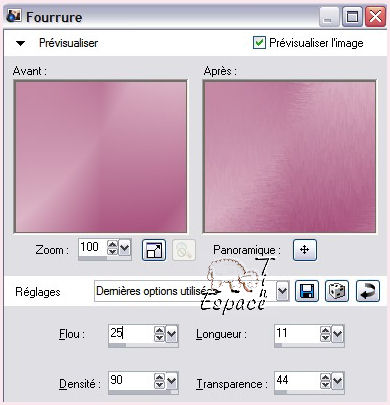The width and height of the screenshot is (390, 405).
Task: Click the Après preview image
Action: click(289, 157)
